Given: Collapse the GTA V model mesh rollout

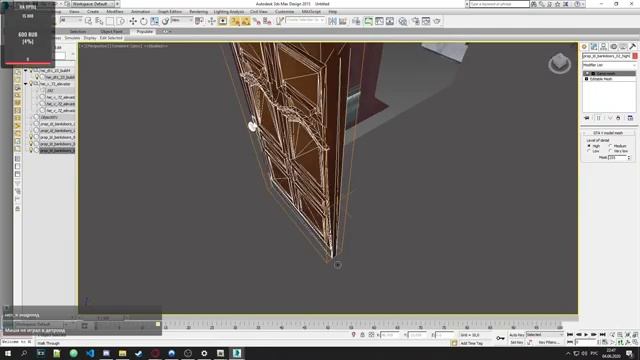Looking at the screenshot, I should tap(609, 133).
